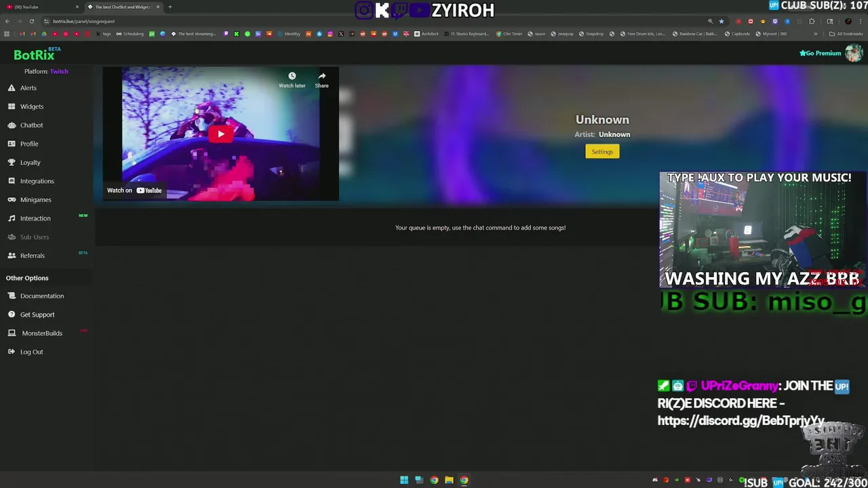The image size is (868, 488).
Task: Open the Referrals page link
Action: pos(33,256)
